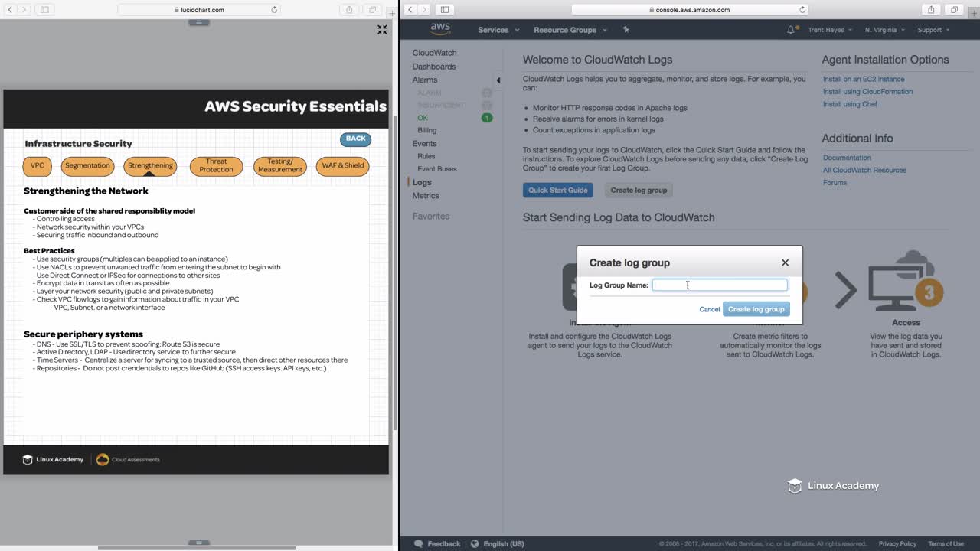Focus the Log Group Name input field
980x551 pixels.
[x=720, y=285]
